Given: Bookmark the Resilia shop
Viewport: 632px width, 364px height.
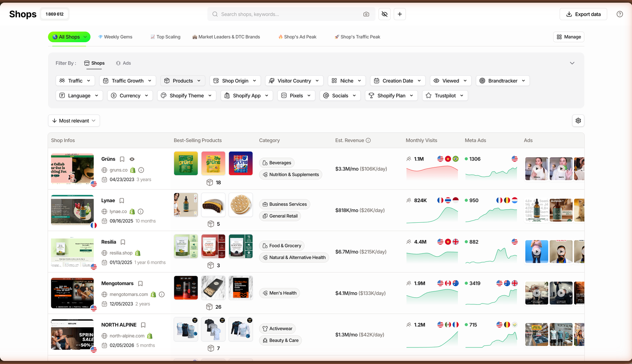Looking at the screenshot, I should [123, 242].
